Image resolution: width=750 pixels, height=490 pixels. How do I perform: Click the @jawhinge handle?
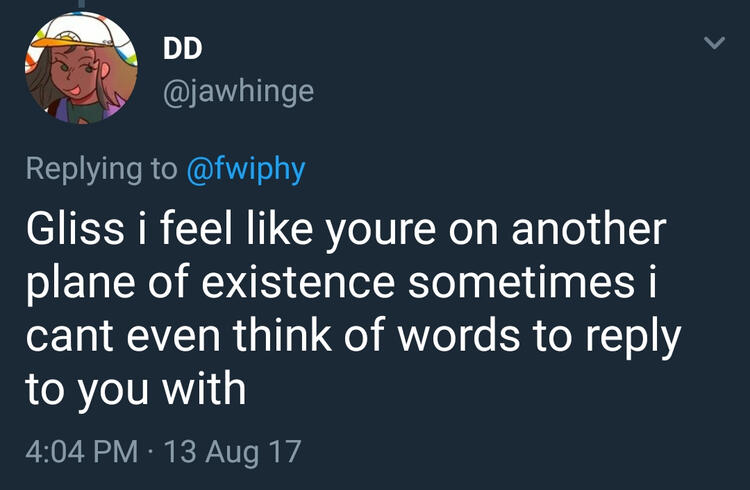point(237,92)
